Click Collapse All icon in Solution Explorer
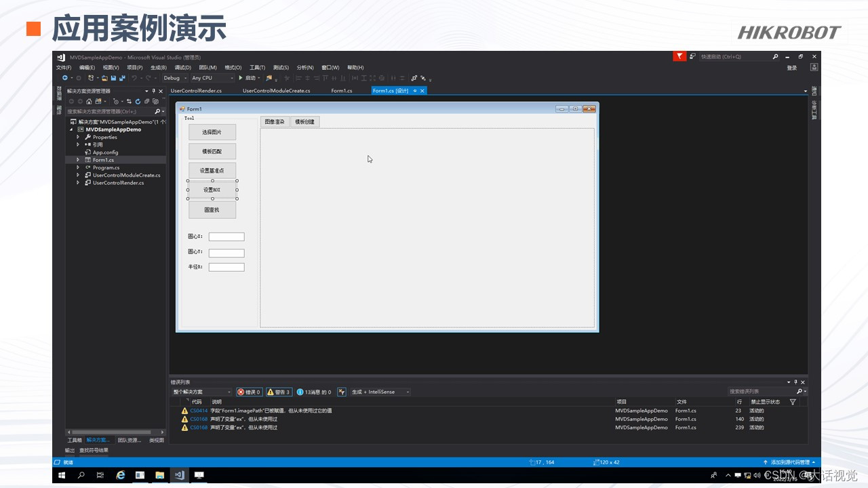This screenshot has width=868, height=488. pyautogui.click(x=146, y=102)
